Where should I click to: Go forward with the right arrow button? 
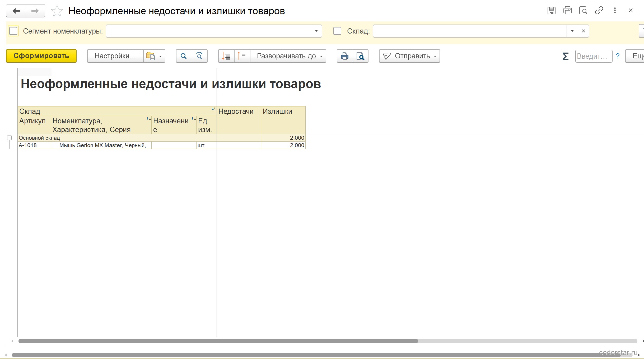click(x=35, y=11)
